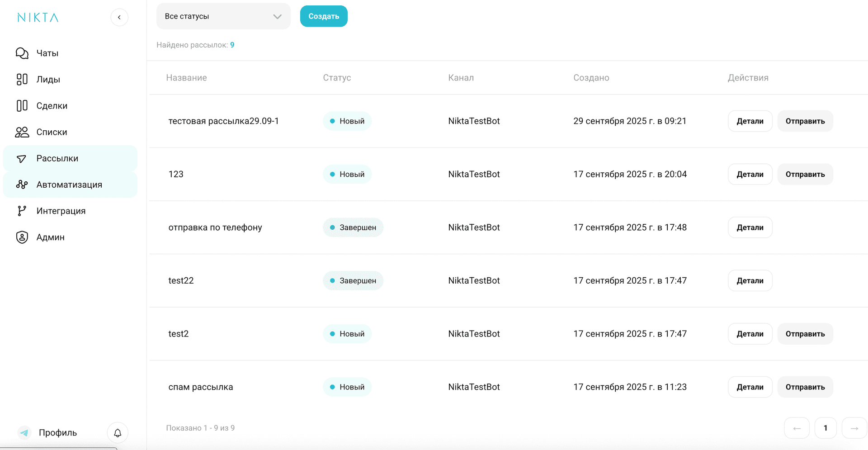Select the Рассылки send icon

tap(22, 158)
